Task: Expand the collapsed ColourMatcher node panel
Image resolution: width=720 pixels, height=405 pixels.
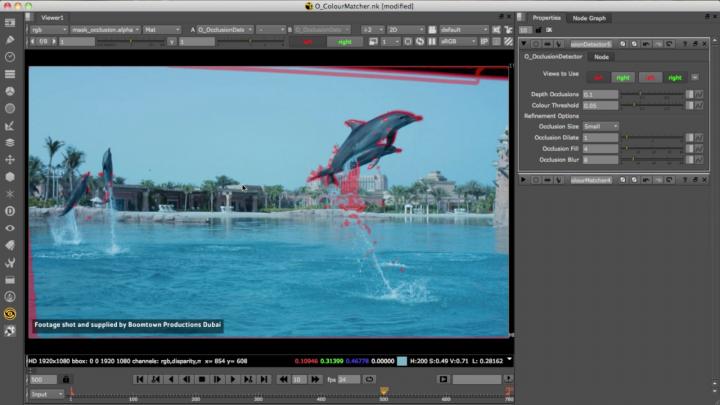Action: (525, 179)
